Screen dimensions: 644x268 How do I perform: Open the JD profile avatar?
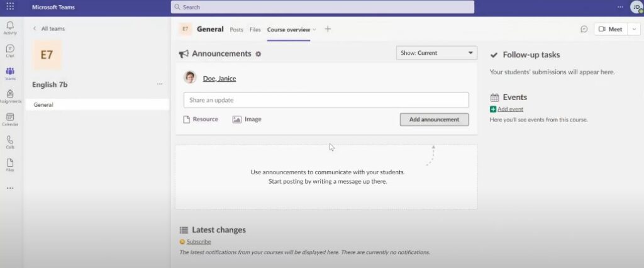click(x=636, y=7)
